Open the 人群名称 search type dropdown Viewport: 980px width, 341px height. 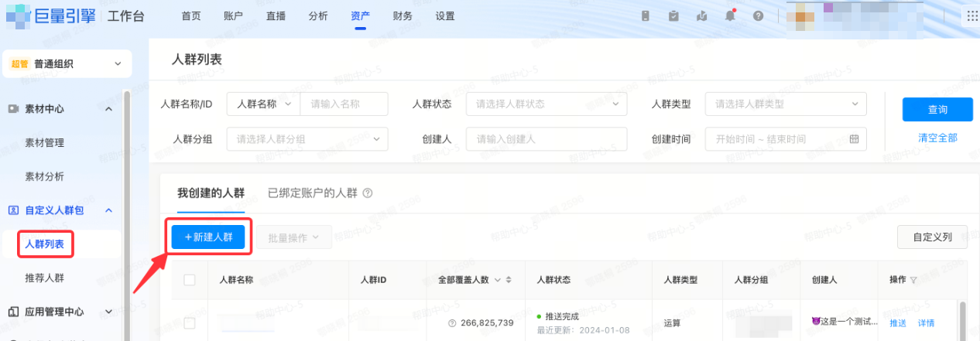pyautogui.click(x=263, y=104)
